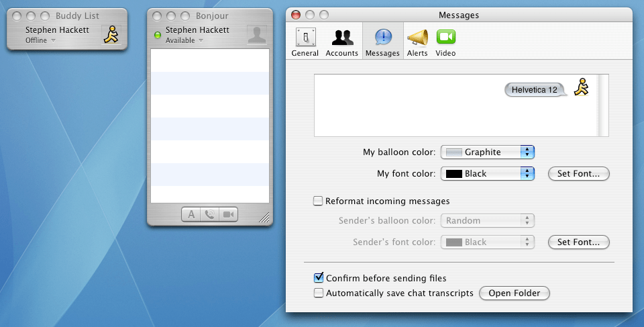Uncheck Confirm before sending files
The image size is (644, 327).
pos(318,278)
